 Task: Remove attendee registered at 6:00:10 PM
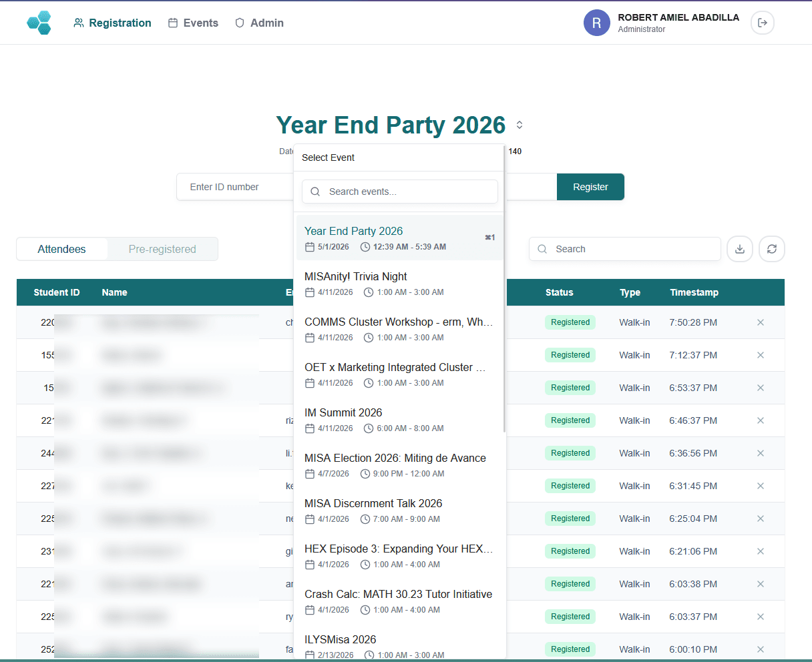[x=760, y=649]
